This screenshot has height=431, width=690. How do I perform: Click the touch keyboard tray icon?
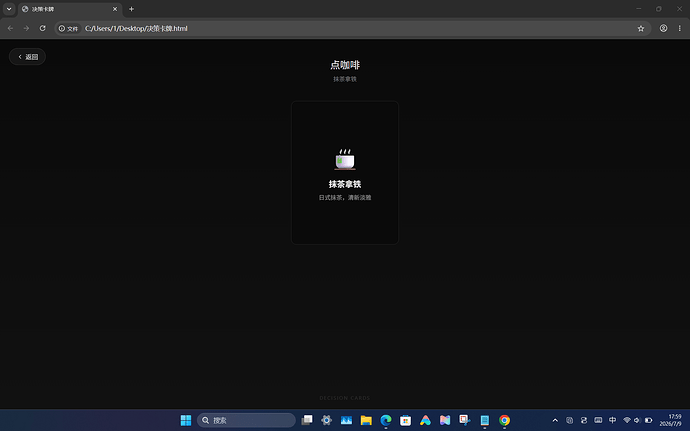[598, 420]
